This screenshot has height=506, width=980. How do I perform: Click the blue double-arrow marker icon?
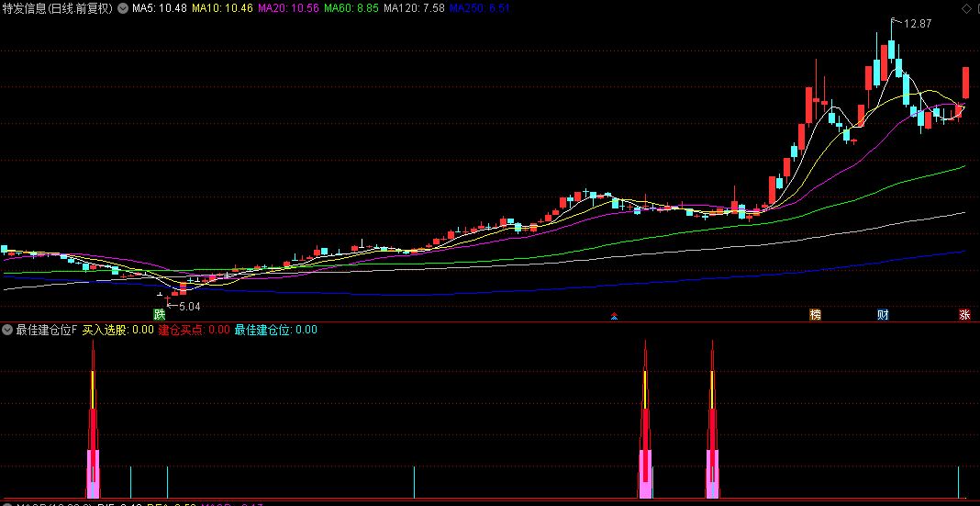615,316
